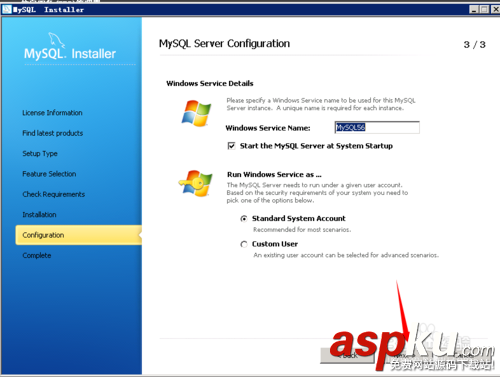Click Please specify a Windows Service name text
Screen dimensions: 500x377
click(x=321, y=104)
